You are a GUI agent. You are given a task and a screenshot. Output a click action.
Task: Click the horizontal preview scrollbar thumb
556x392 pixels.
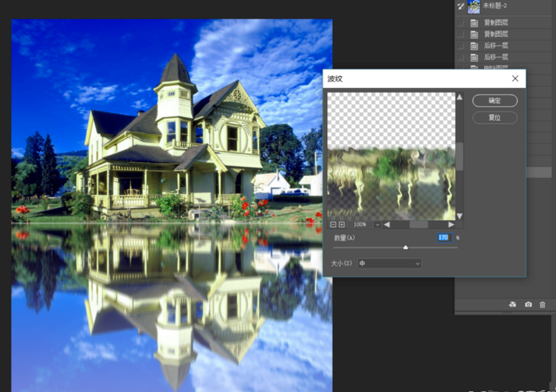[419, 225]
